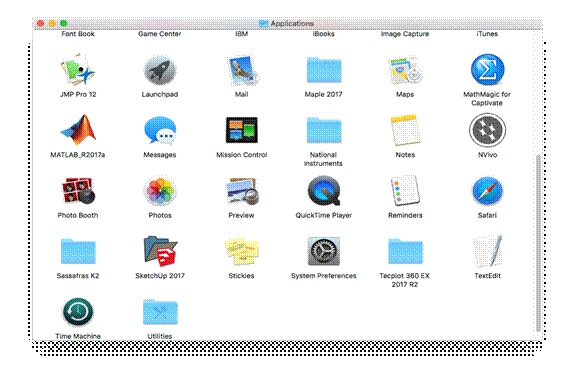Open the Mail app icon

point(242,70)
